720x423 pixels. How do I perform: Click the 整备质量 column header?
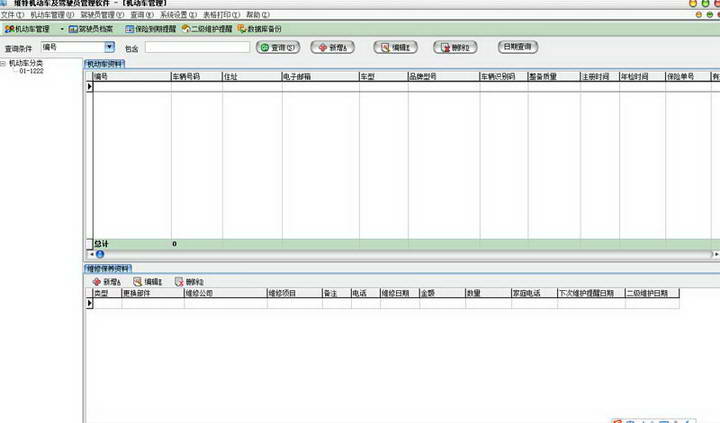(554, 76)
